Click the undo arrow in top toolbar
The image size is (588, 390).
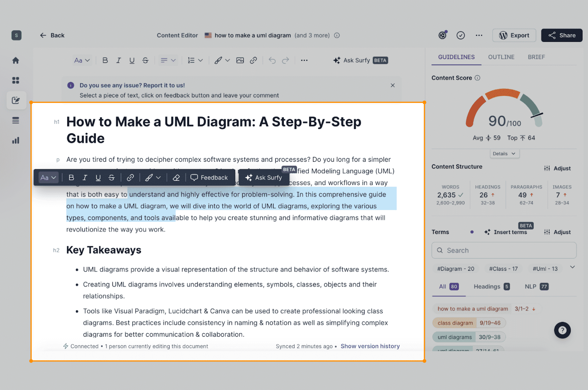point(272,60)
